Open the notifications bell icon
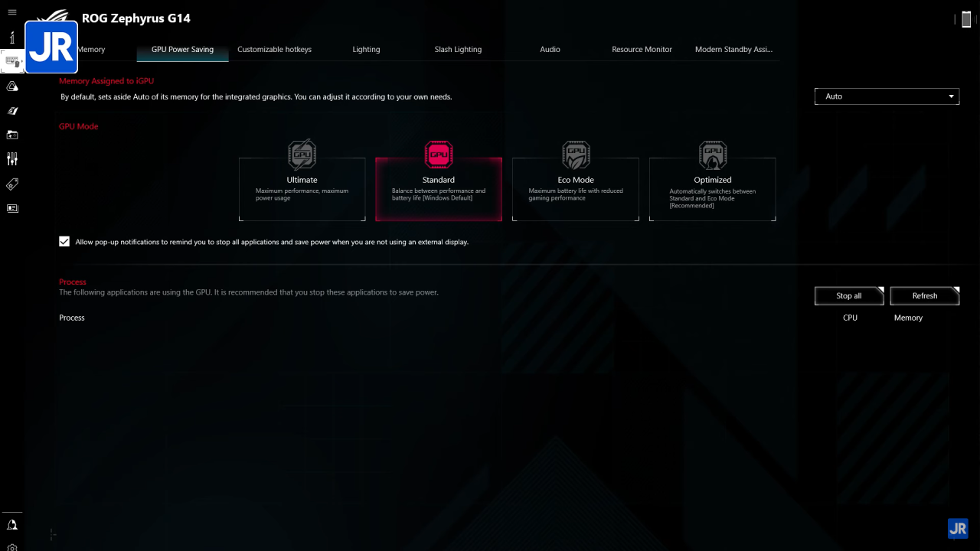 12,525
